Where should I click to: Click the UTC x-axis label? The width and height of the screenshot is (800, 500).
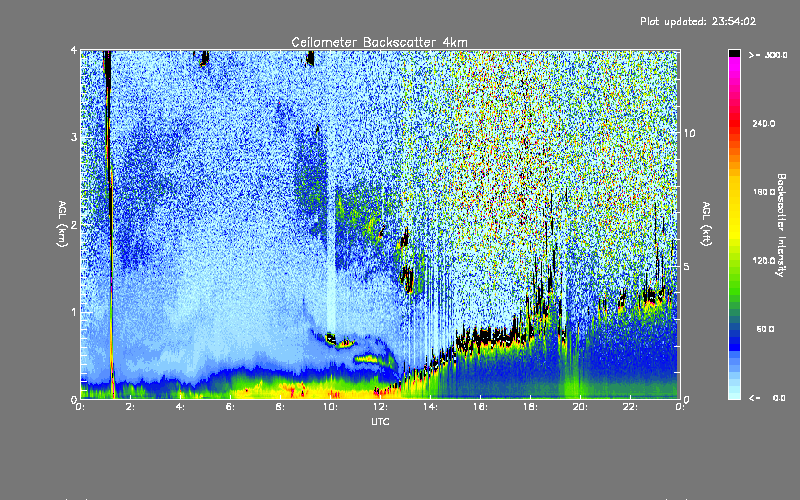coord(380,421)
